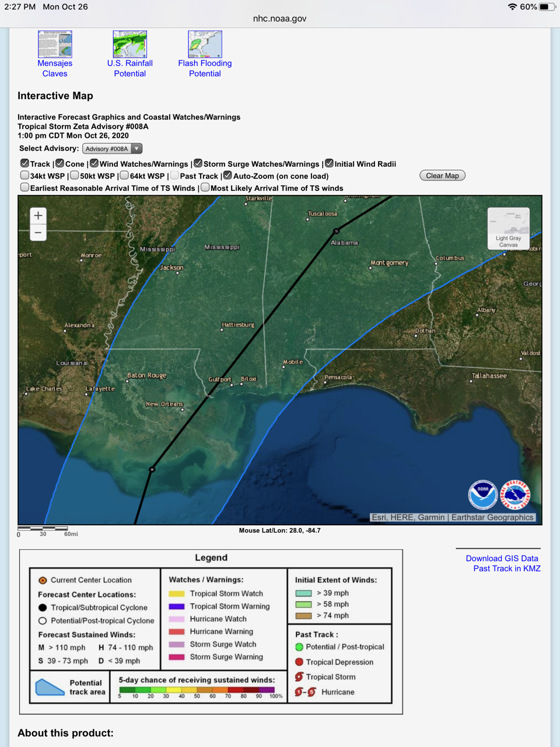Click the Clear Map button
560x747 pixels.
coord(442,176)
